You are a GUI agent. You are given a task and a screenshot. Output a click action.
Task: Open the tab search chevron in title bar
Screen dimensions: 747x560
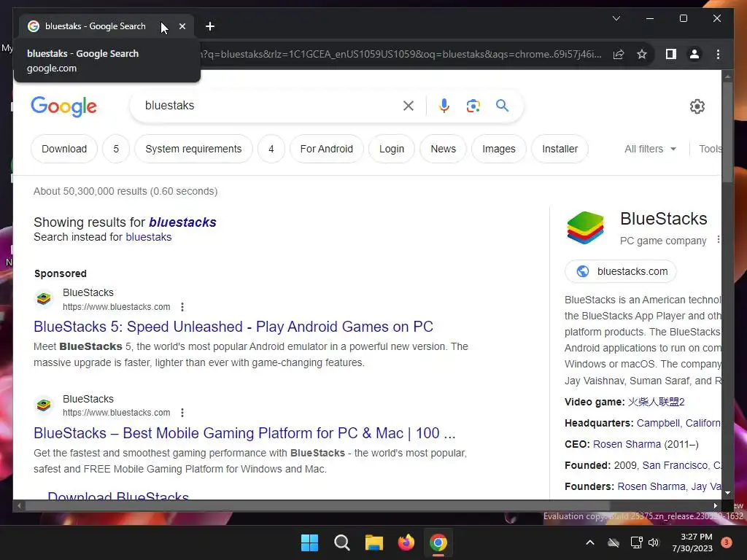(616, 18)
